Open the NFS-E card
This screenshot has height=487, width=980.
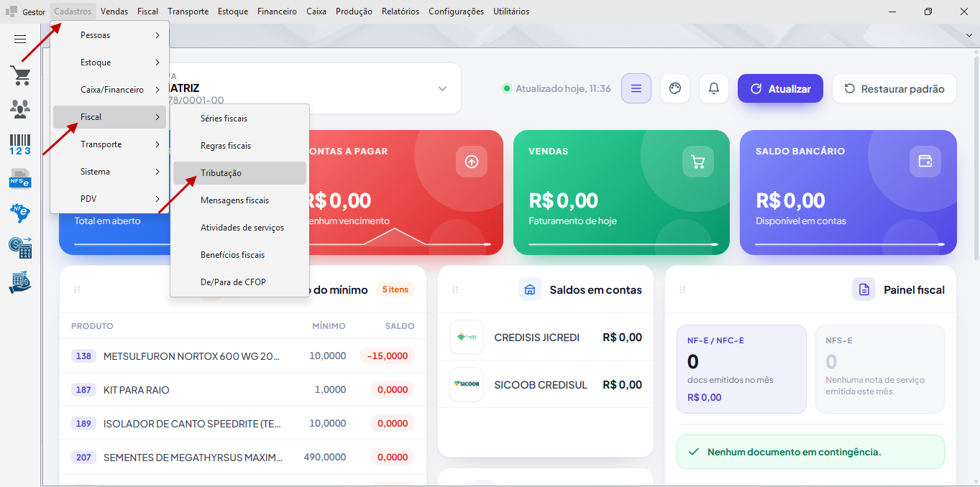pos(880,369)
